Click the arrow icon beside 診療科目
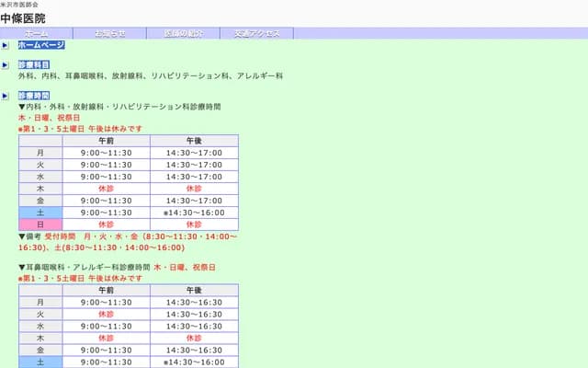This screenshot has height=368, width=588. click(x=5, y=65)
